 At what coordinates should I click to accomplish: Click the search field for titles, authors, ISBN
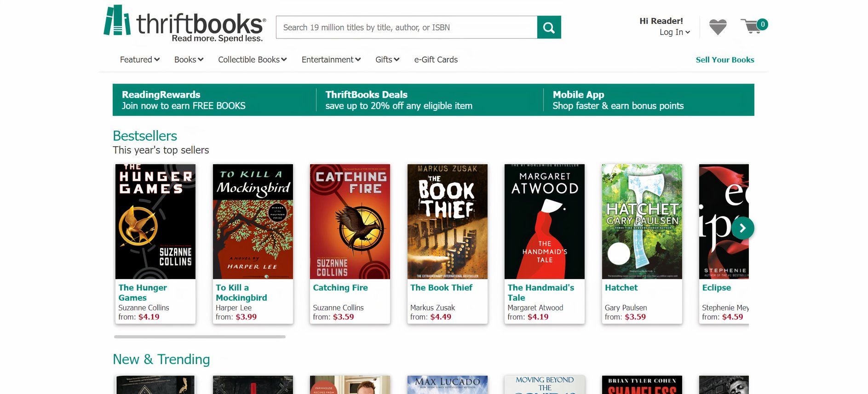coord(407,28)
